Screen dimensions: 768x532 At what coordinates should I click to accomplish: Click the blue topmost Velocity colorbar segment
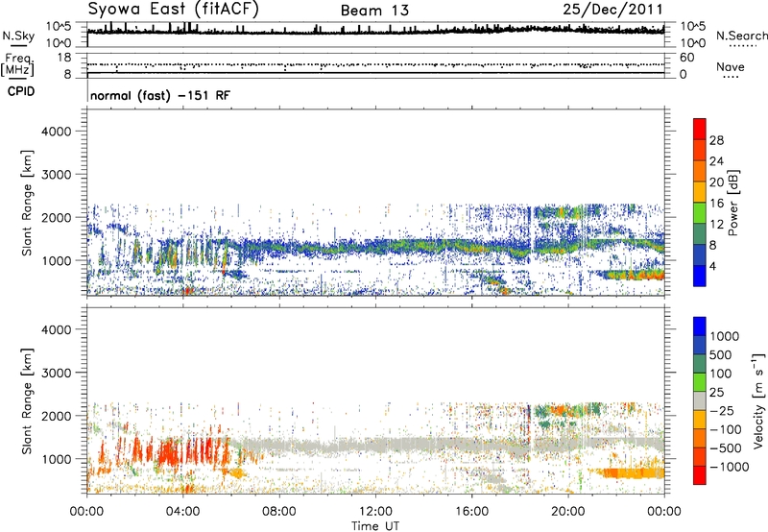tap(700, 326)
